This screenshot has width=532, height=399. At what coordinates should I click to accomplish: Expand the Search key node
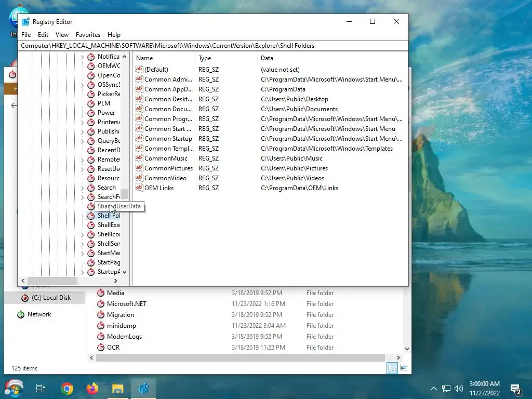coord(83,188)
